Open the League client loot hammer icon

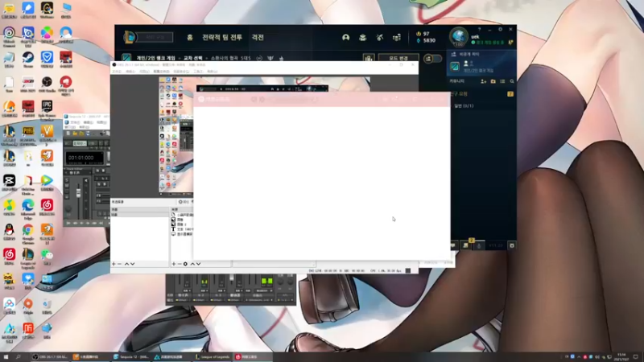379,37
